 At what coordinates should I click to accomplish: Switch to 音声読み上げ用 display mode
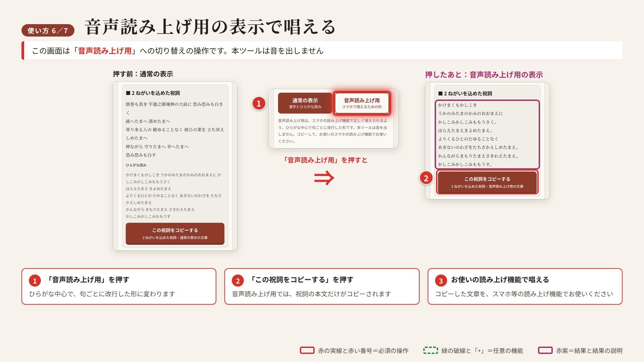(362, 103)
